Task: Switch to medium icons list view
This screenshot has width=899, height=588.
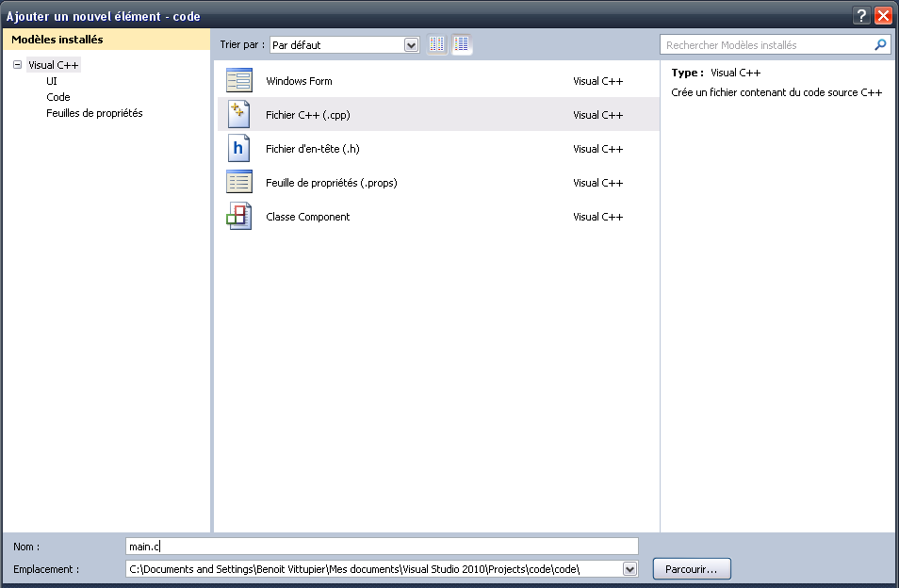Action: [x=462, y=44]
